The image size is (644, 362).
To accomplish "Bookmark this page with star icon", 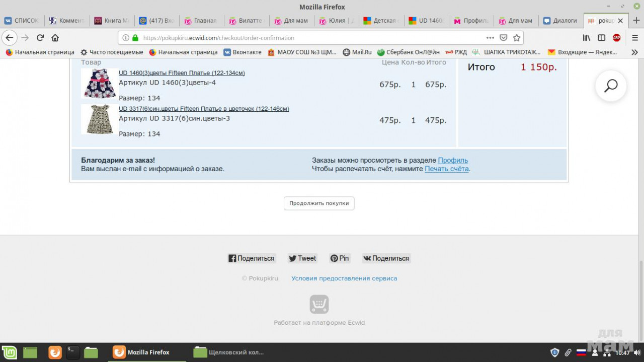I will [x=516, y=38].
